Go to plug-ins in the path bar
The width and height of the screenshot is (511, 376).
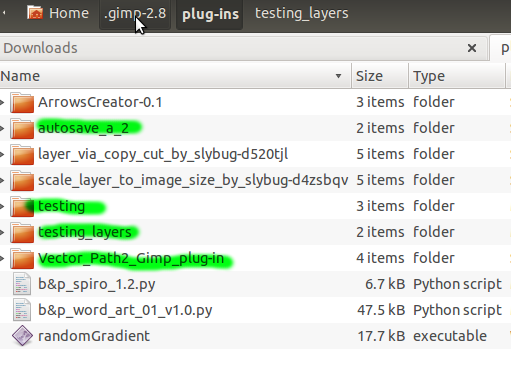coord(210,14)
